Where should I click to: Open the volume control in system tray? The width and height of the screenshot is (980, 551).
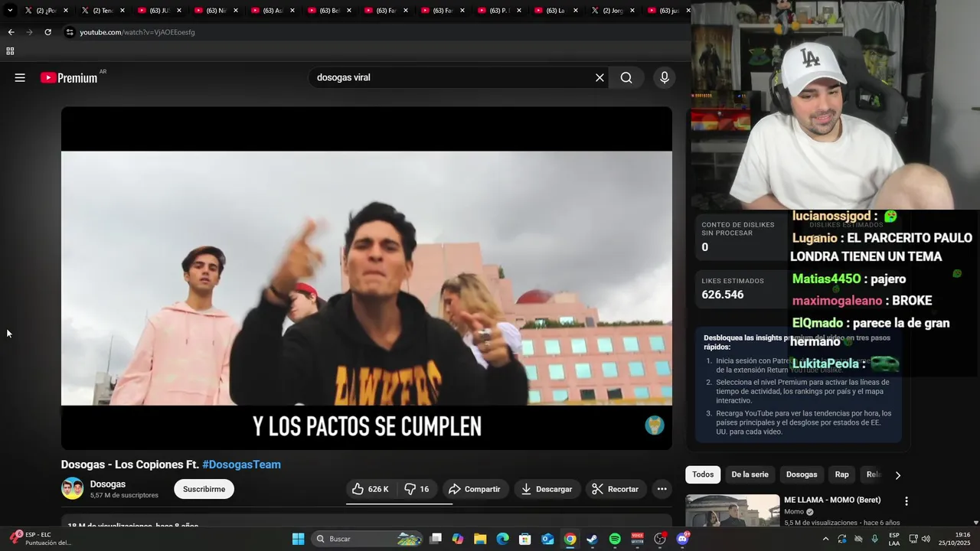click(x=926, y=539)
